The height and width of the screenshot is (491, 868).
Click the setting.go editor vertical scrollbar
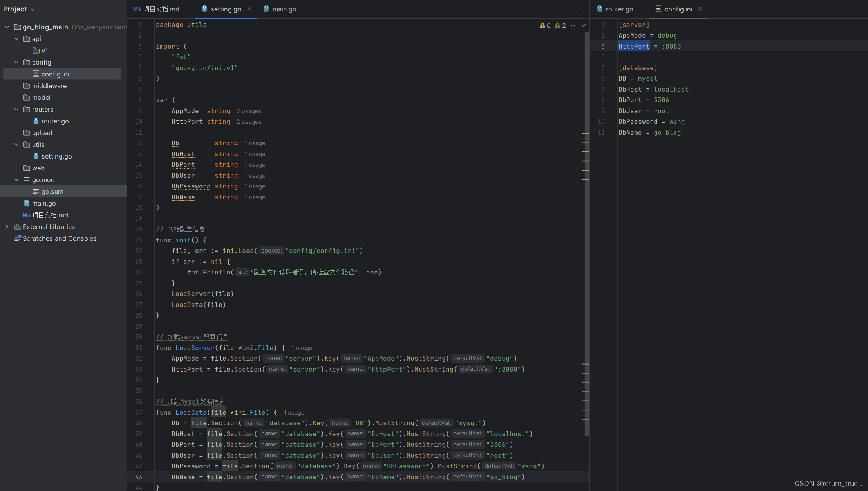(587, 235)
